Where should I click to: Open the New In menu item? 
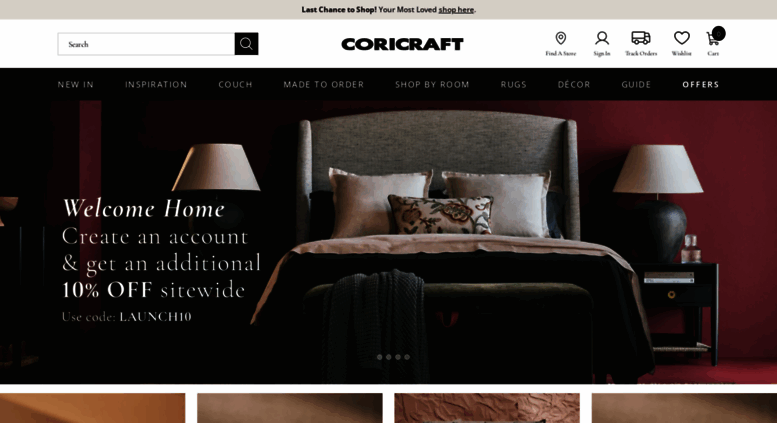pos(75,85)
